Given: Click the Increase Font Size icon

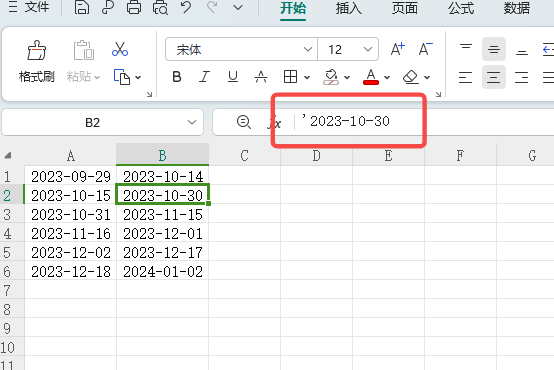Looking at the screenshot, I should (x=397, y=49).
